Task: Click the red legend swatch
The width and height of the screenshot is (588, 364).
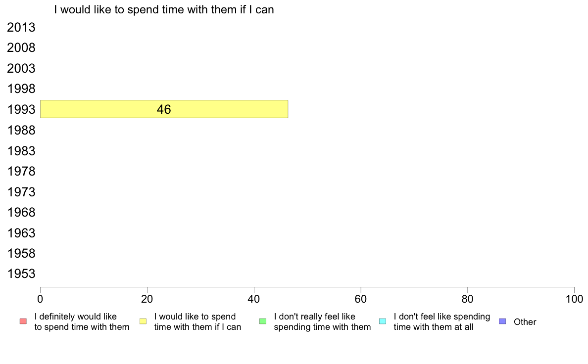Action: tap(23, 321)
